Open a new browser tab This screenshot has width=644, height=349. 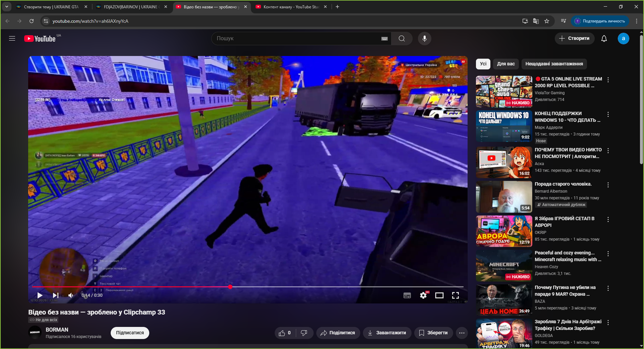click(337, 7)
